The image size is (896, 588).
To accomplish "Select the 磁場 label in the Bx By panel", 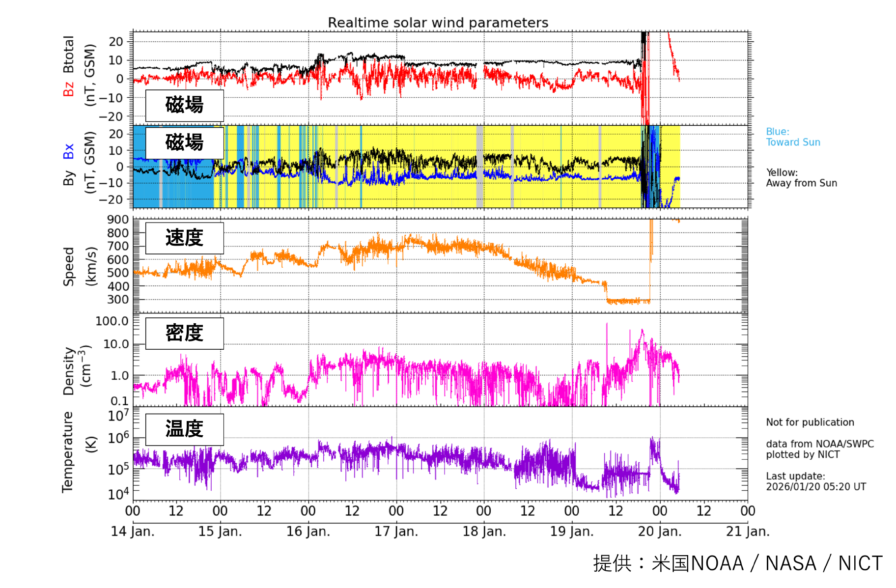I will 184,142.
